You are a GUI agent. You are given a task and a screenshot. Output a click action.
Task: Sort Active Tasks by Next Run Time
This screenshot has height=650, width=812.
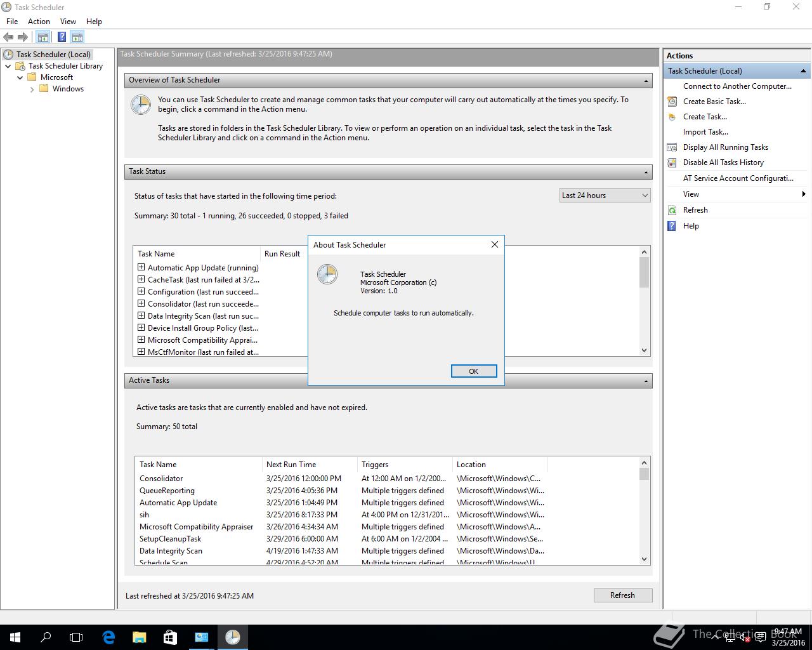pos(310,465)
